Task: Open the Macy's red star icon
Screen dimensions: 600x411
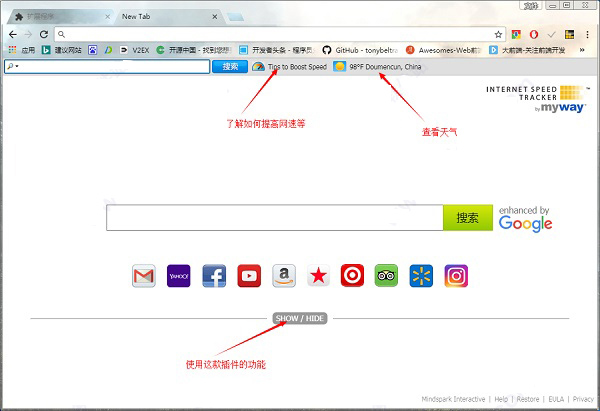Action: (318, 276)
